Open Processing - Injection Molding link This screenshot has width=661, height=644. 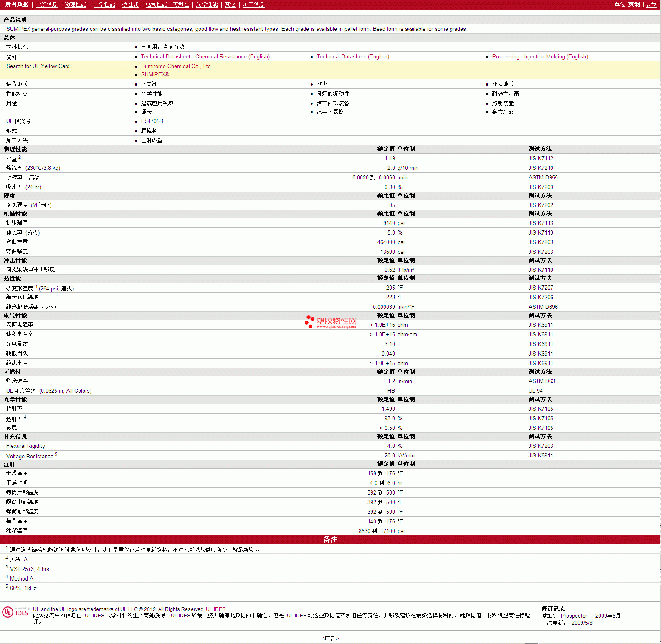tap(539, 57)
